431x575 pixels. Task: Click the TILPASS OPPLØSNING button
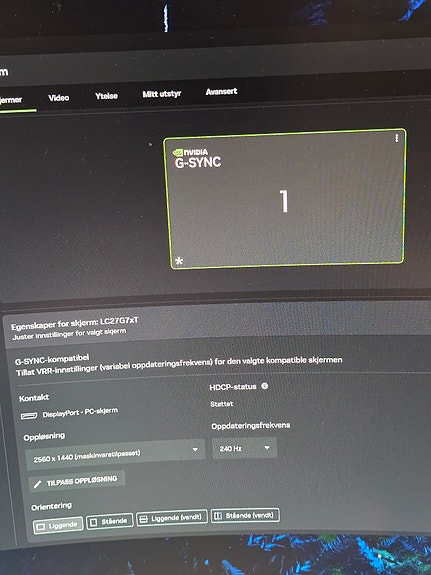tap(77, 481)
